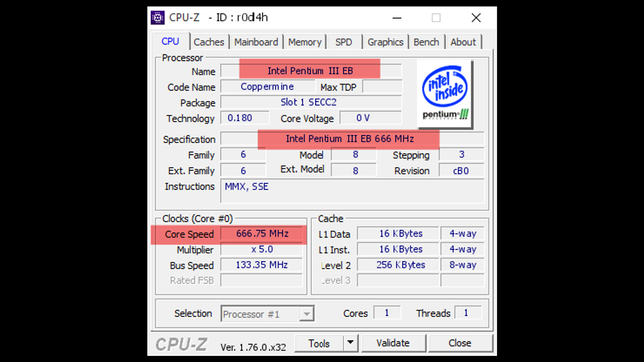This screenshot has width=644, height=362.
Task: Click the specification Intel Pentium III EB 666 MHz
Action: click(x=352, y=139)
